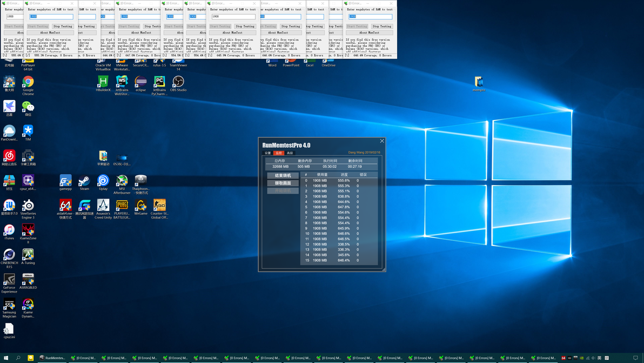Open the mempro folder on the desktop
644x363 pixels.
pos(479,82)
